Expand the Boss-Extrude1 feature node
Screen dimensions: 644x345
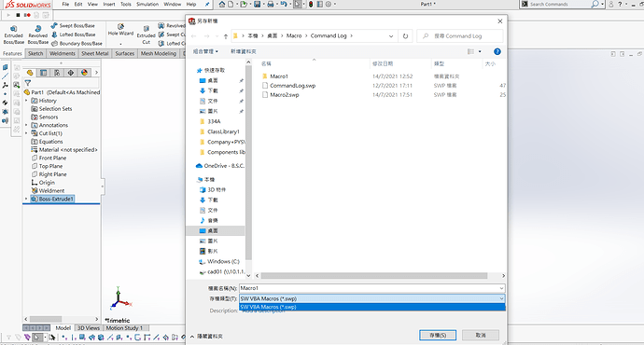pos(26,199)
